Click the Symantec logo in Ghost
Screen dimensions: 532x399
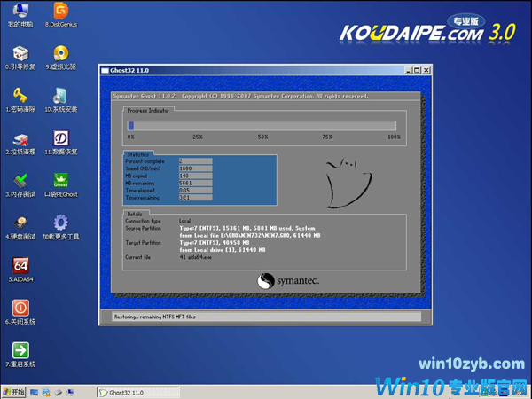click(288, 281)
